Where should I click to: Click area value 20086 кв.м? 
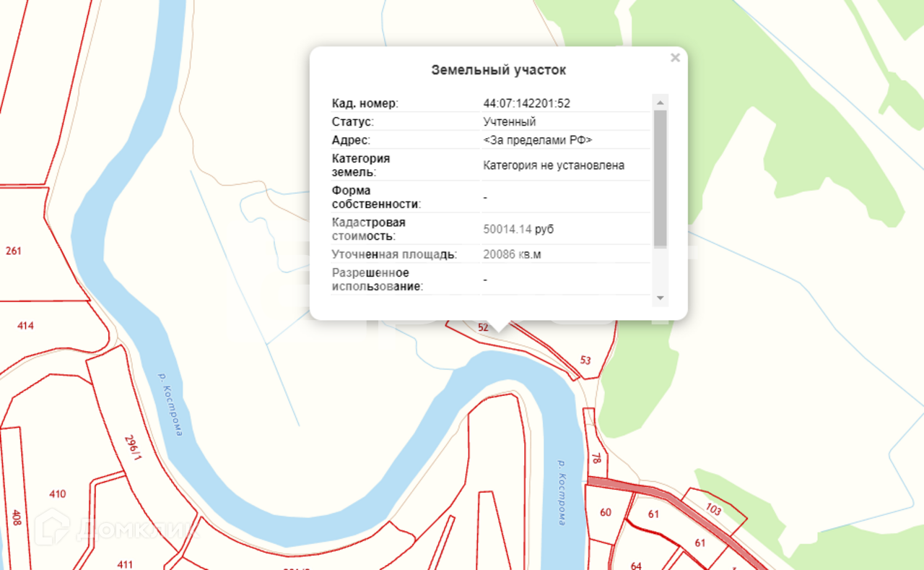511,254
